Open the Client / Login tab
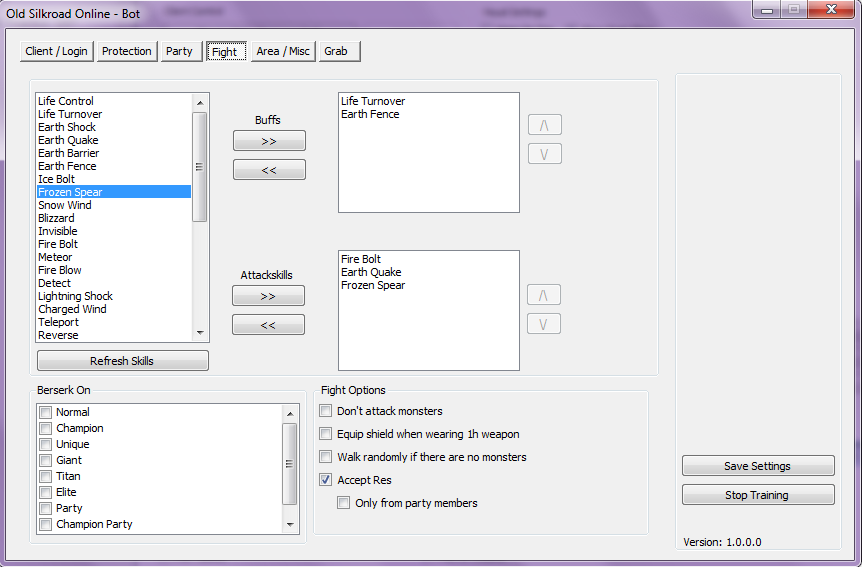This screenshot has width=862, height=567. coord(57,51)
